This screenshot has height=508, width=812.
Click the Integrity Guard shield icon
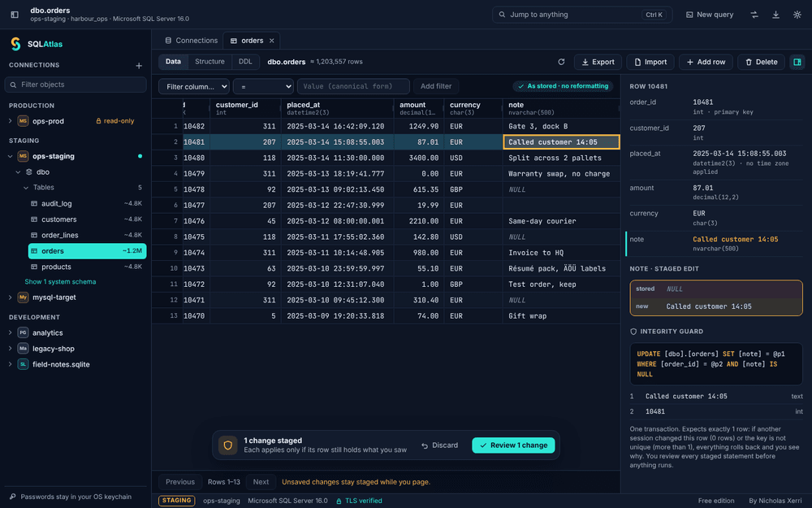[633, 332]
